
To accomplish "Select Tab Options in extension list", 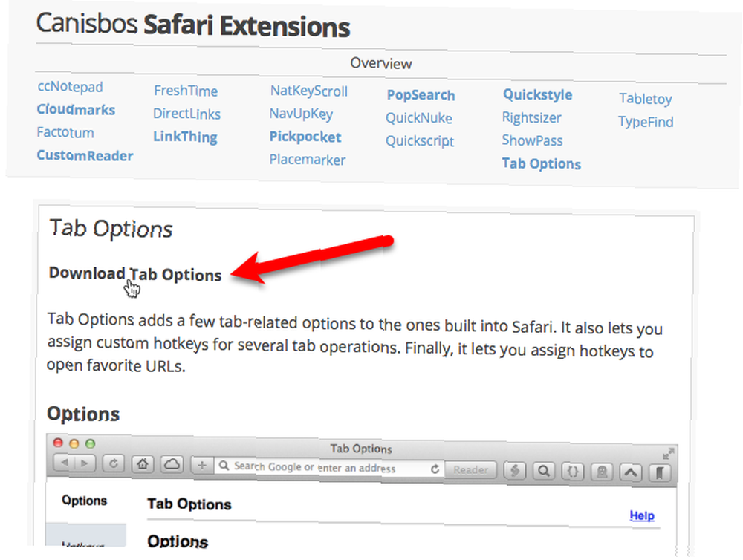I will (x=541, y=163).
